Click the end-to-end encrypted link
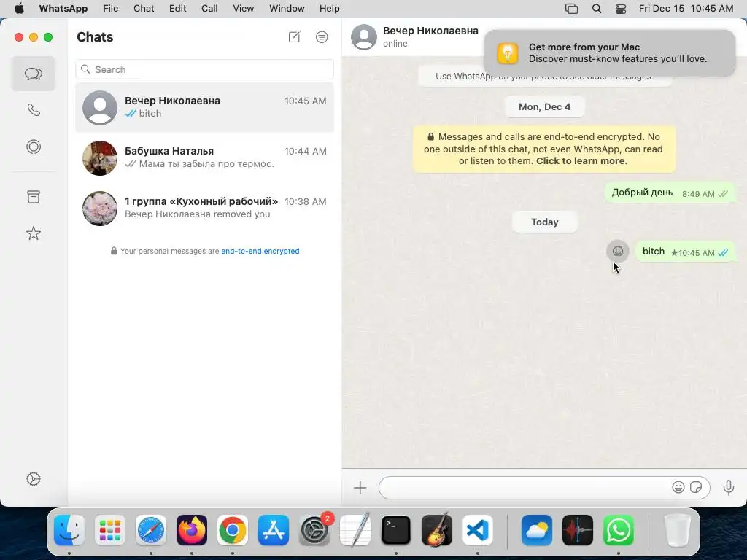Image resolution: width=747 pixels, height=560 pixels. pos(260,251)
